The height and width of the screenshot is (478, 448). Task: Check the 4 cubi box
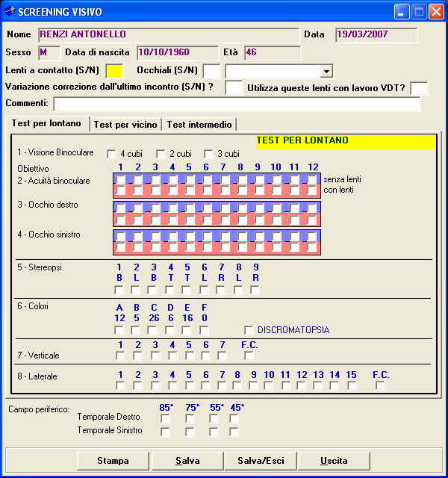tap(111, 154)
